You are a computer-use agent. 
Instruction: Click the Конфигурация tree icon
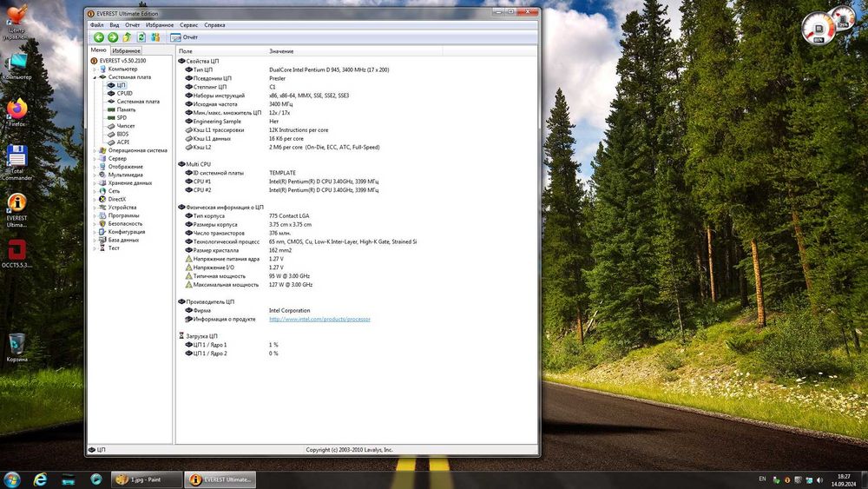pyautogui.click(x=102, y=232)
